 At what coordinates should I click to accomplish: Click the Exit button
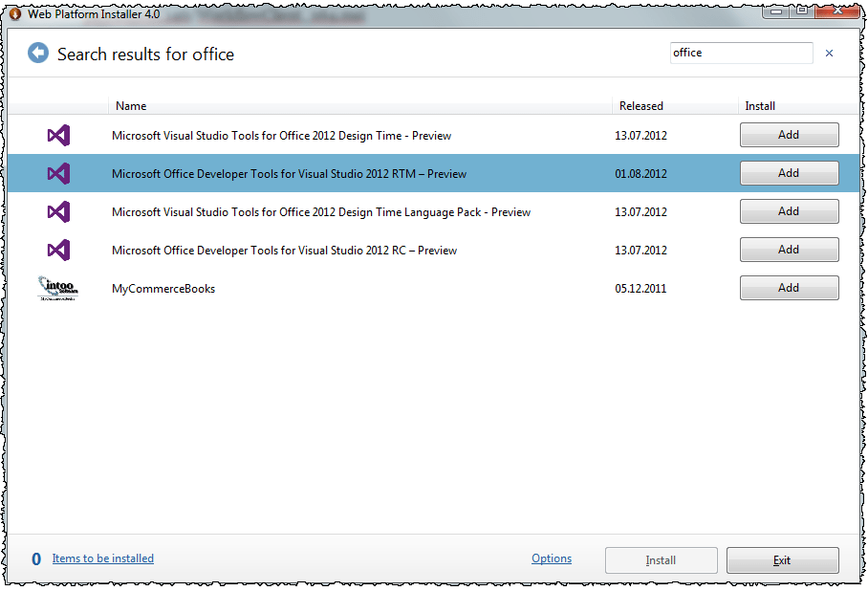point(782,560)
